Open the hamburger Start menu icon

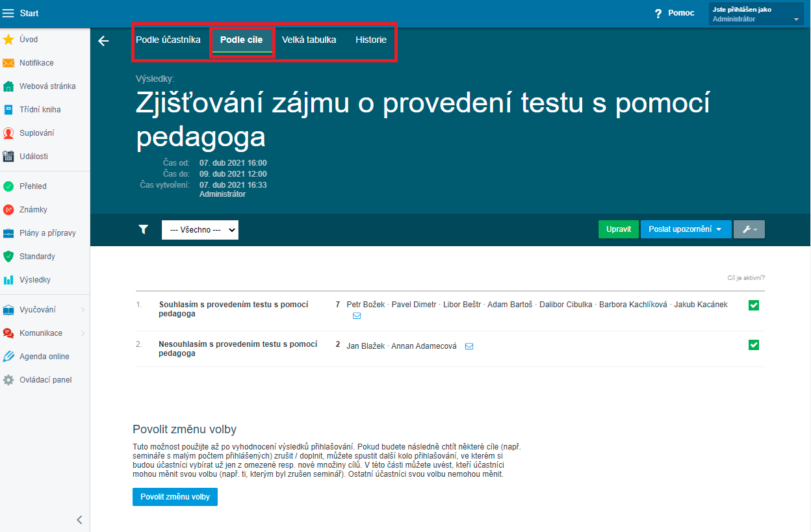click(x=8, y=13)
